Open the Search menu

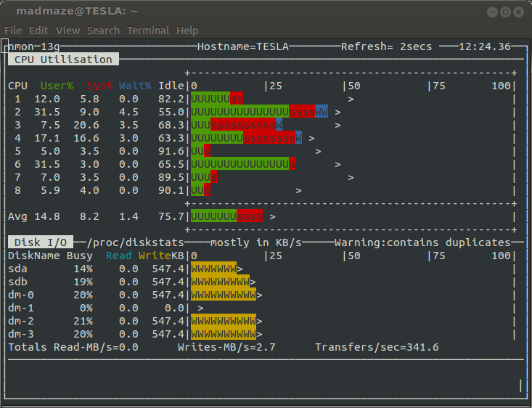pyautogui.click(x=103, y=30)
